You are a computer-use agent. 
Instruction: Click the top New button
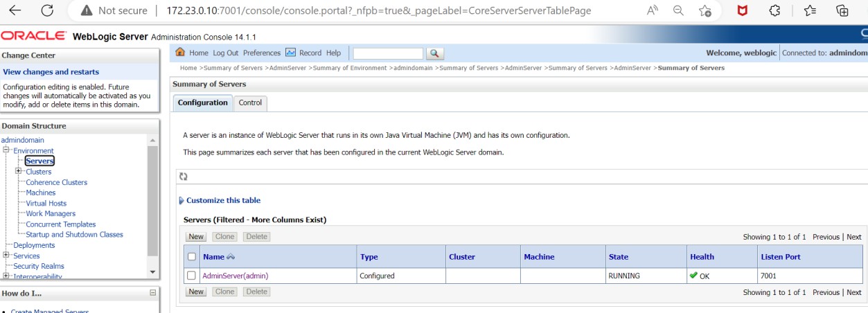196,237
